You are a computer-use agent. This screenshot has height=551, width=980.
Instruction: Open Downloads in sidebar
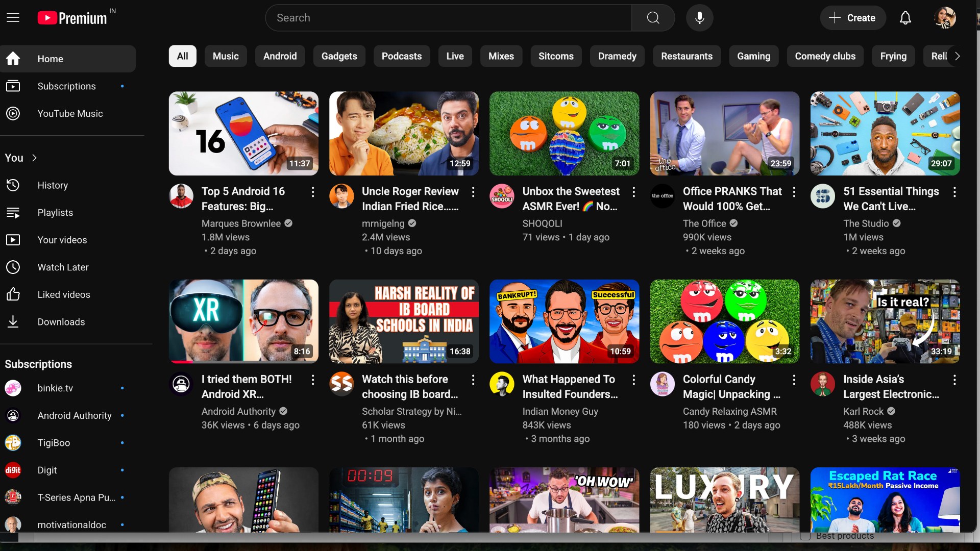pos(61,322)
